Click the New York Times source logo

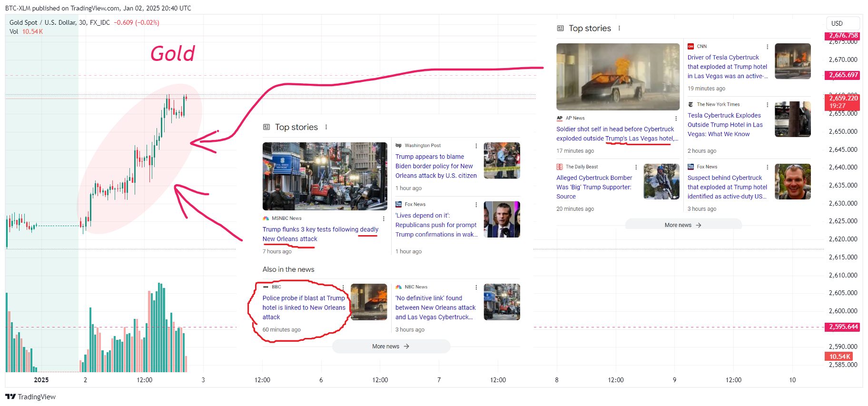click(690, 104)
